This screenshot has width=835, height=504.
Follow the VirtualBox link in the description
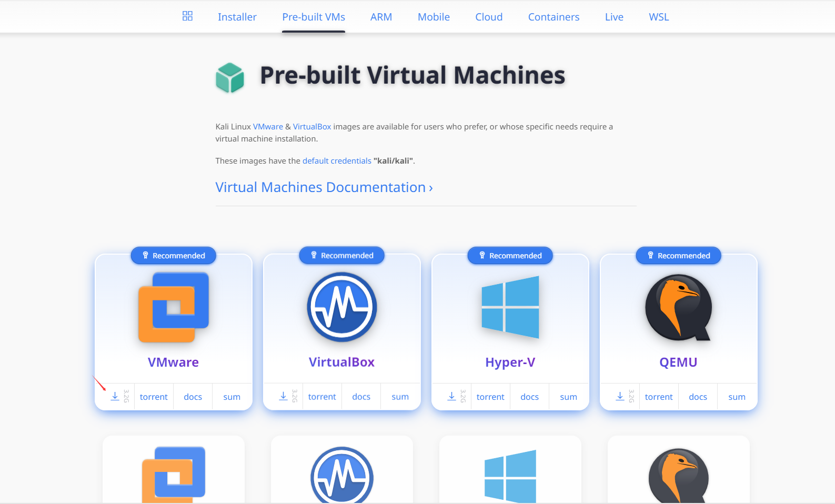tap(312, 127)
